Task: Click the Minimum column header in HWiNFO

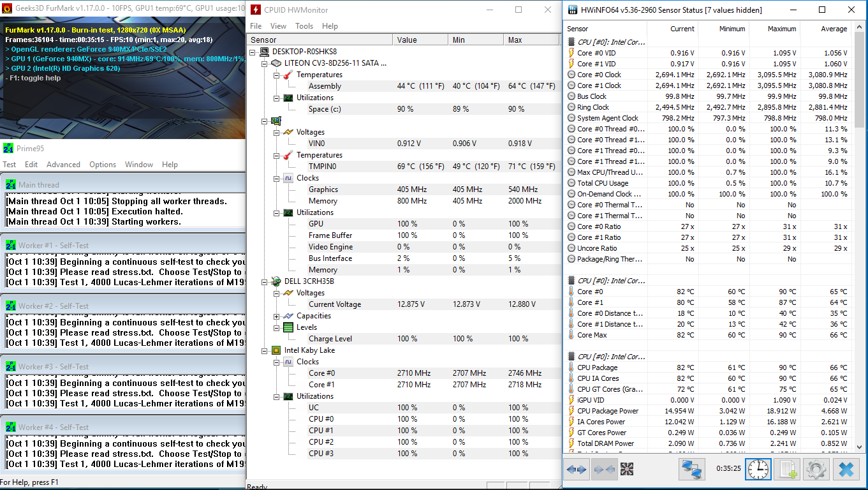Action: point(723,29)
